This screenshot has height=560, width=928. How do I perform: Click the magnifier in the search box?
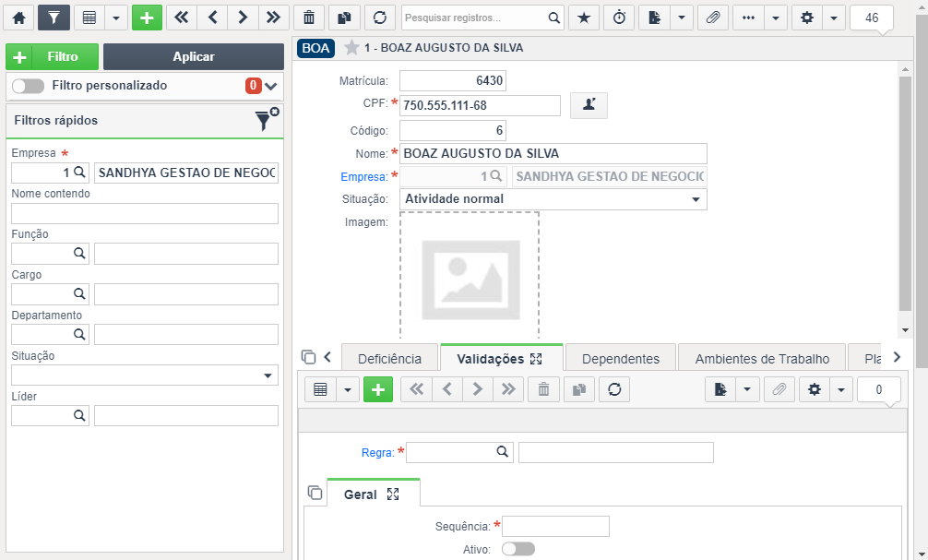pos(554,18)
